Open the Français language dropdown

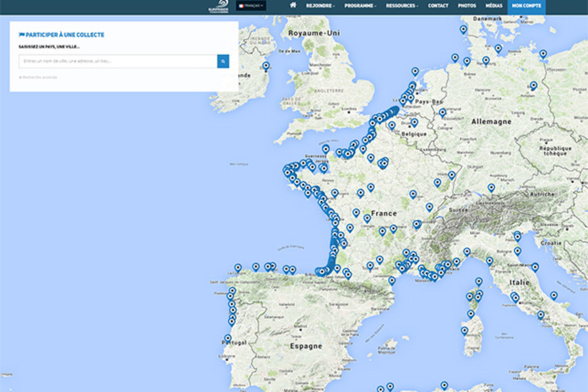251,6
